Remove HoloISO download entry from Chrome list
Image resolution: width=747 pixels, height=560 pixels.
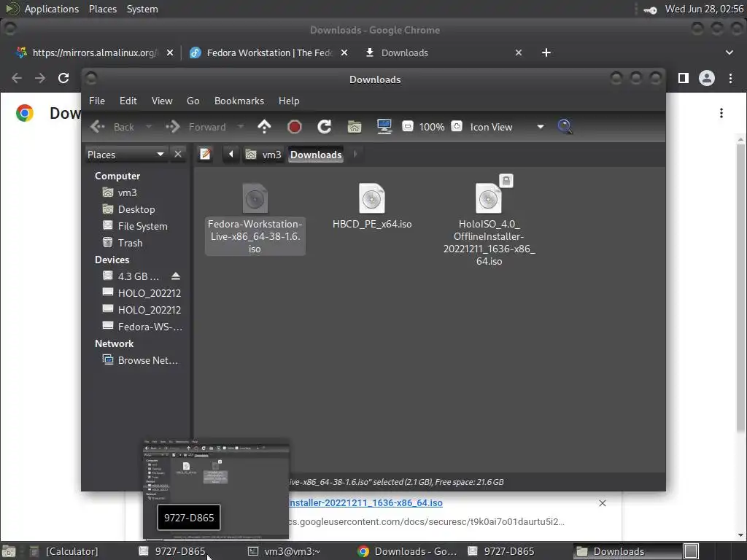click(x=602, y=503)
